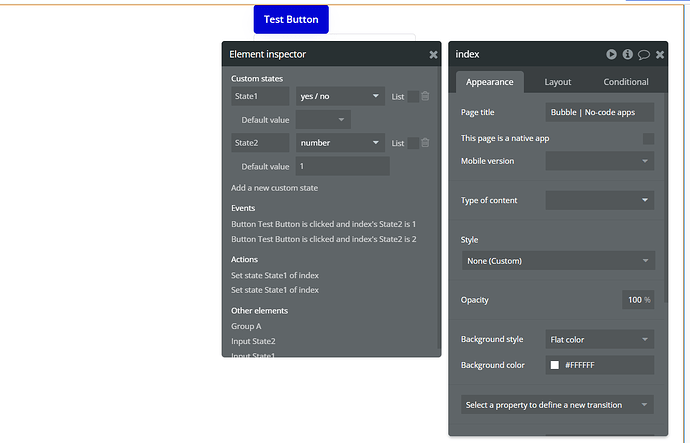Close the Element inspector panel

[x=433, y=55]
